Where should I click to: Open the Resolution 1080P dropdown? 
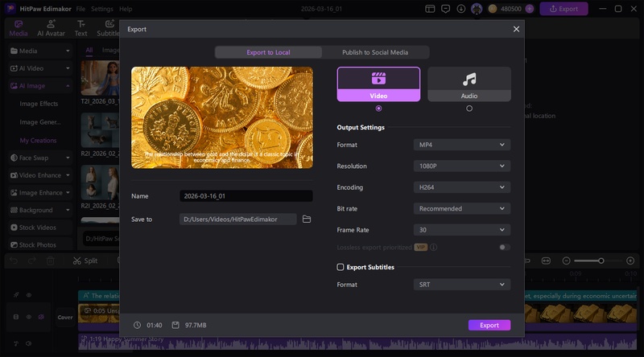click(461, 166)
